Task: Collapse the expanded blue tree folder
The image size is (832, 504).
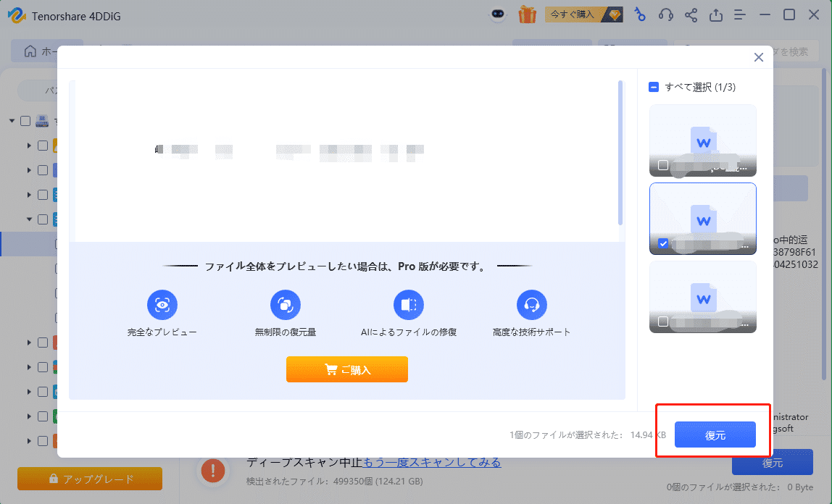Action: (x=29, y=219)
